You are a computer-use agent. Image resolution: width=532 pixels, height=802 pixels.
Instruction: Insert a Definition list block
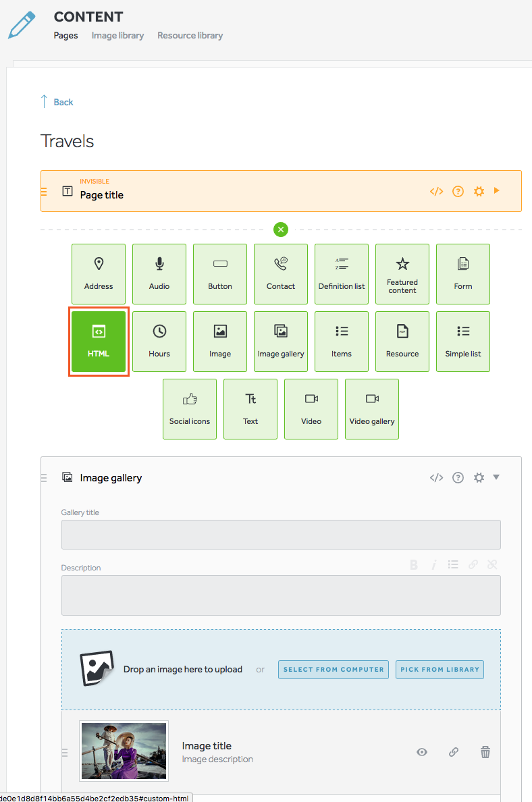pos(342,274)
